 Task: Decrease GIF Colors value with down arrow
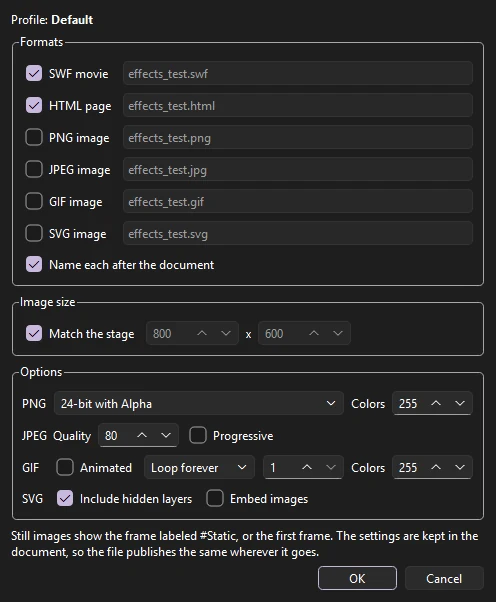(460, 467)
